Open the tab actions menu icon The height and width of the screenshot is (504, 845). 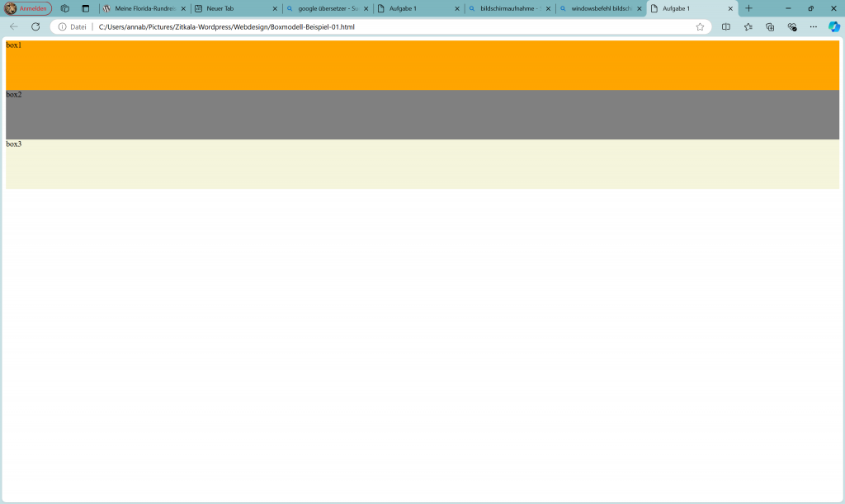tap(86, 8)
